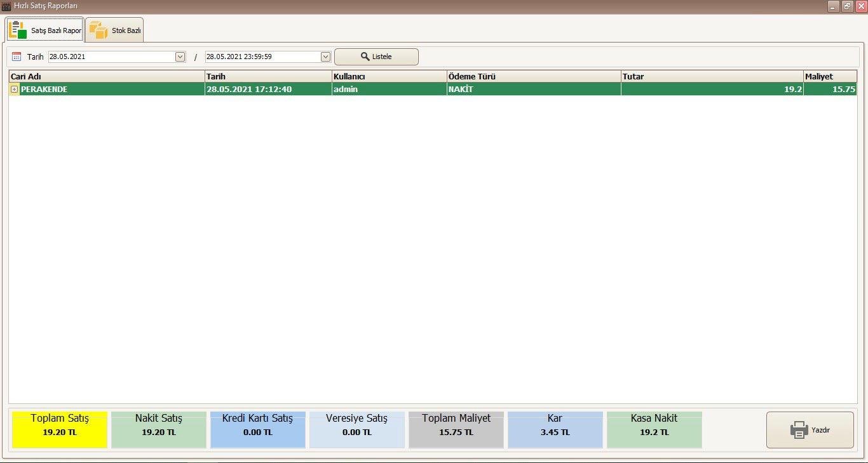Open the Satış Bazlı Rapor tab

(x=44, y=30)
